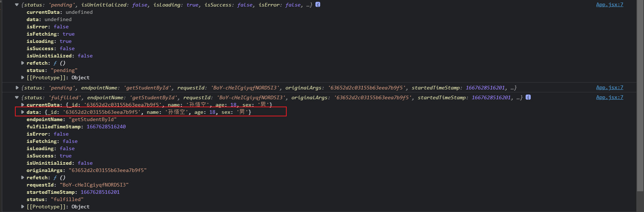Open App.jsx:7 link of first log
The height and width of the screenshot is (212, 644).
tap(609, 5)
